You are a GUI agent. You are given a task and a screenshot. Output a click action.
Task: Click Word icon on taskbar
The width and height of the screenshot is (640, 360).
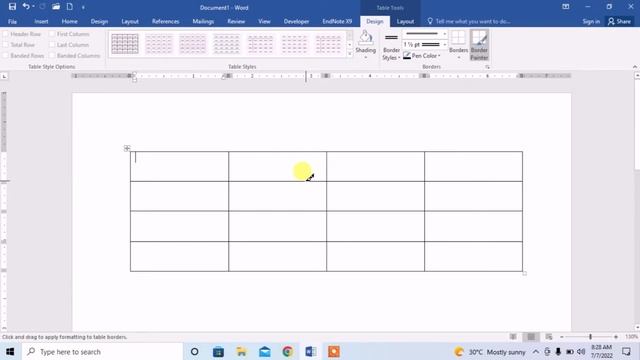point(311,351)
